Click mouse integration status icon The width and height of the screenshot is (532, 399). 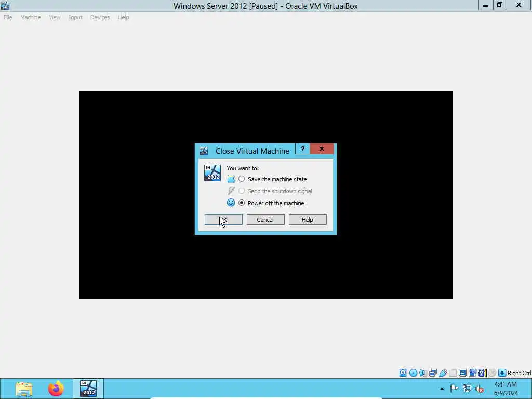(x=493, y=373)
